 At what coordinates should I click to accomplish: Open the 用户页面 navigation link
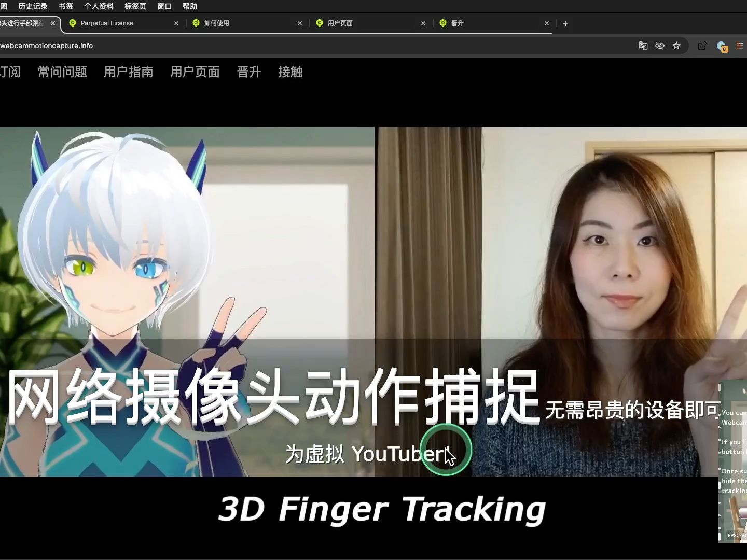tap(195, 72)
